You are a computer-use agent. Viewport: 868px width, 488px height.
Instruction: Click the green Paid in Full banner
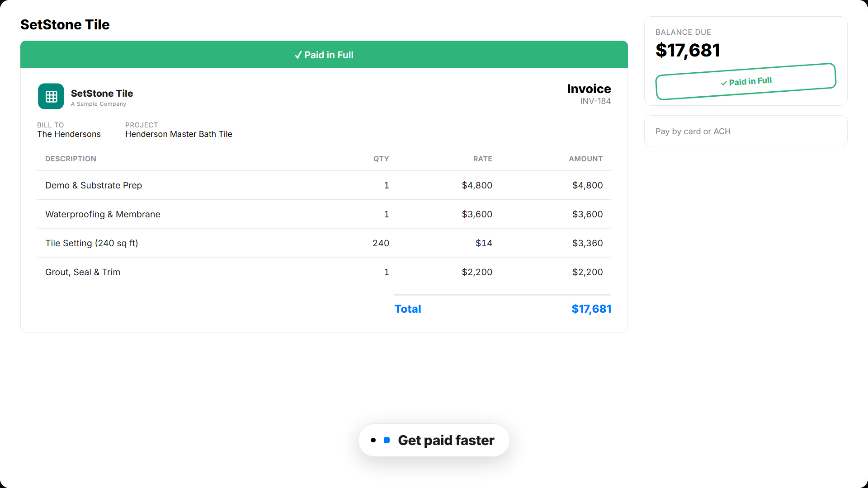pyautogui.click(x=324, y=55)
